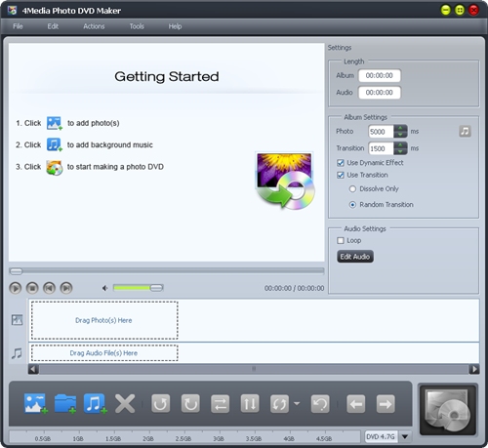
Task: Click the music note icon in Album Settings
Action: coord(465,132)
